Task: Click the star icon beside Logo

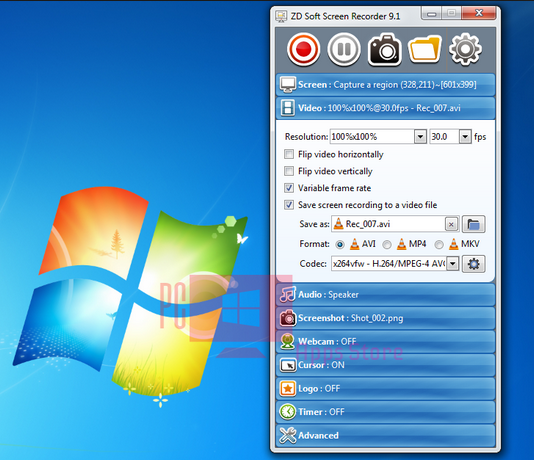Action: pyautogui.click(x=288, y=388)
